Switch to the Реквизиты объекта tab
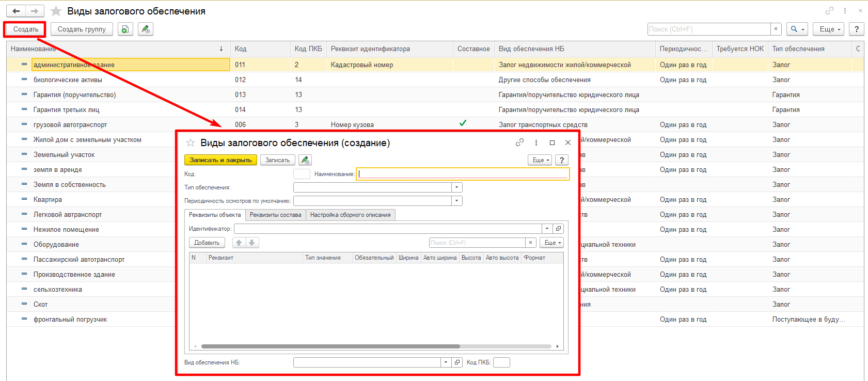The width and height of the screenshot is (868, 381). click(x=215, y=215)
